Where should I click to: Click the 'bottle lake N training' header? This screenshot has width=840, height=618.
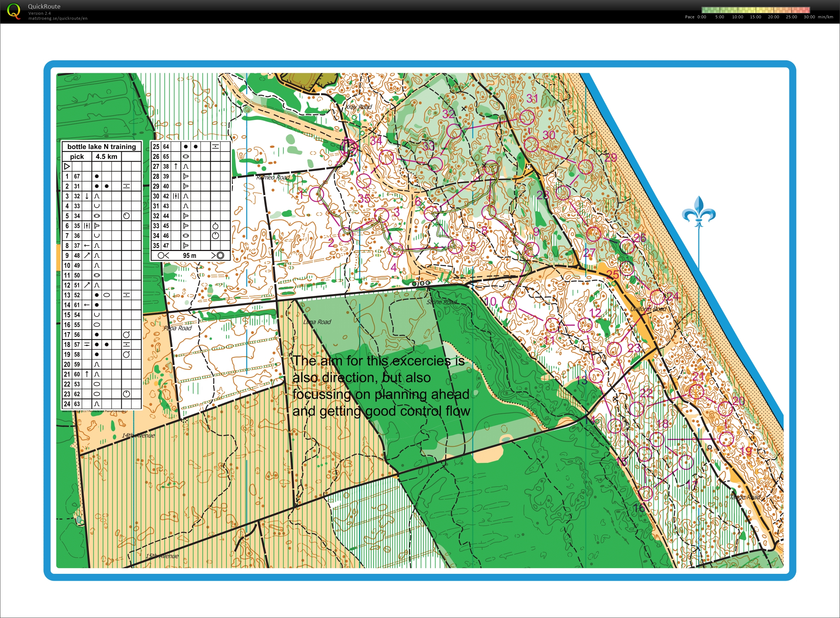tap(102, 147)
